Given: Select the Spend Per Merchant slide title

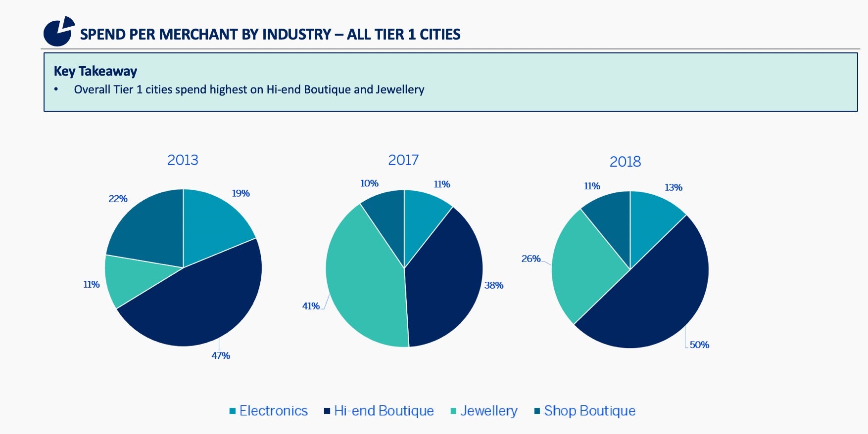Looking at the screenshot, I should [x=270, y=34].
